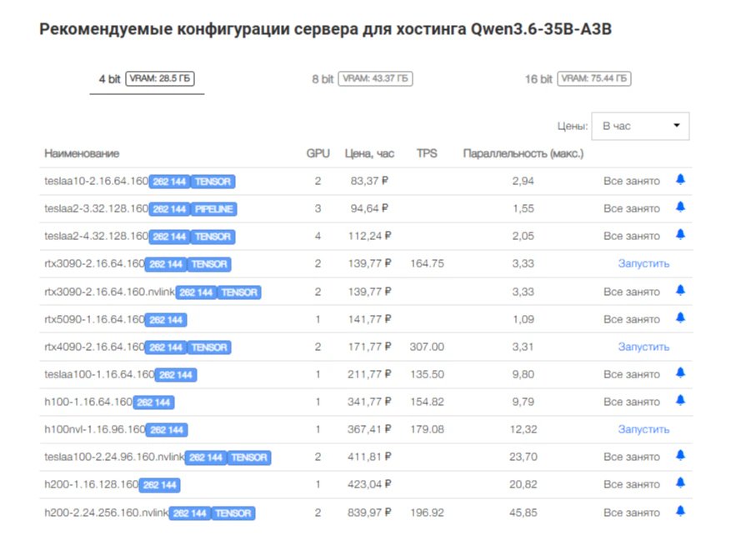The image size is (756, 555).
Task: Select the name rtx5090-1.16.64.160
Action: pyautogui.click(x=94, y=318)
